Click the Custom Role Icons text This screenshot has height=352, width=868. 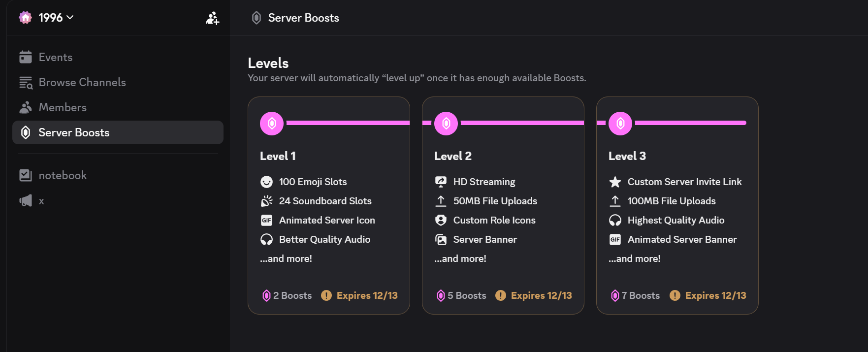coord(494,220)
